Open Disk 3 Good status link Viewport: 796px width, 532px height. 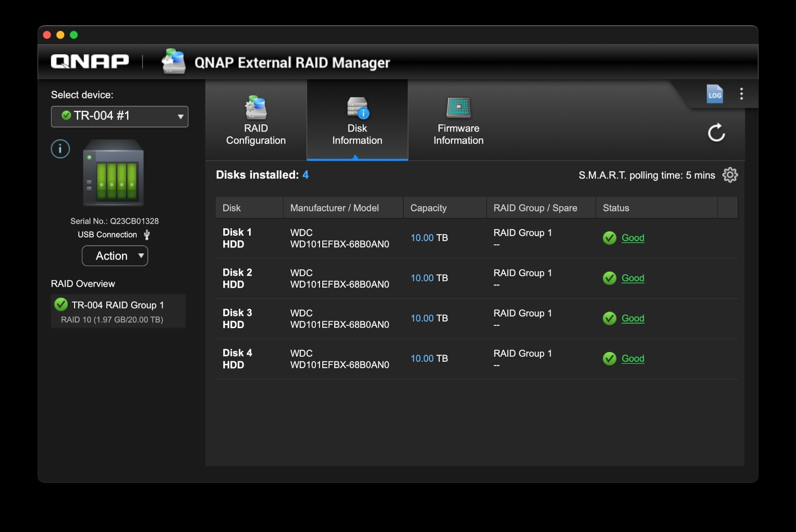(633, 318)
